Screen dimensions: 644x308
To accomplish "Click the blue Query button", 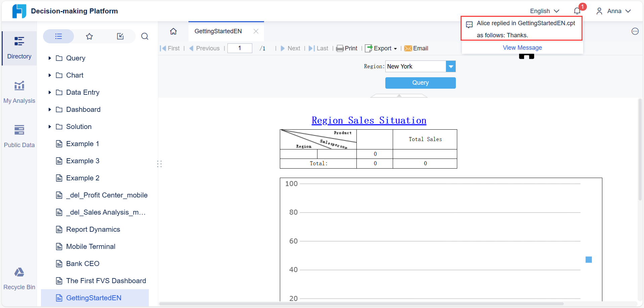I will point(420,83).
